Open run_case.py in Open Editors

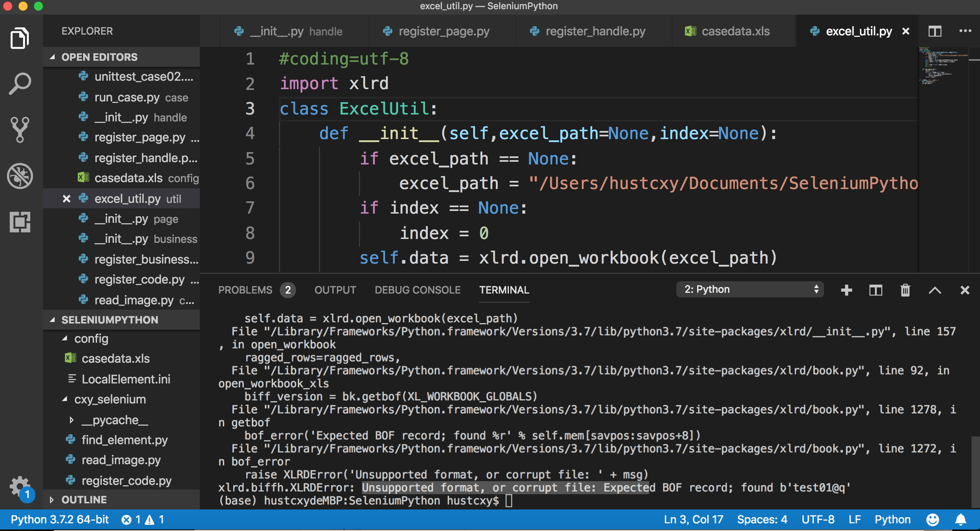tap(121, 97)
